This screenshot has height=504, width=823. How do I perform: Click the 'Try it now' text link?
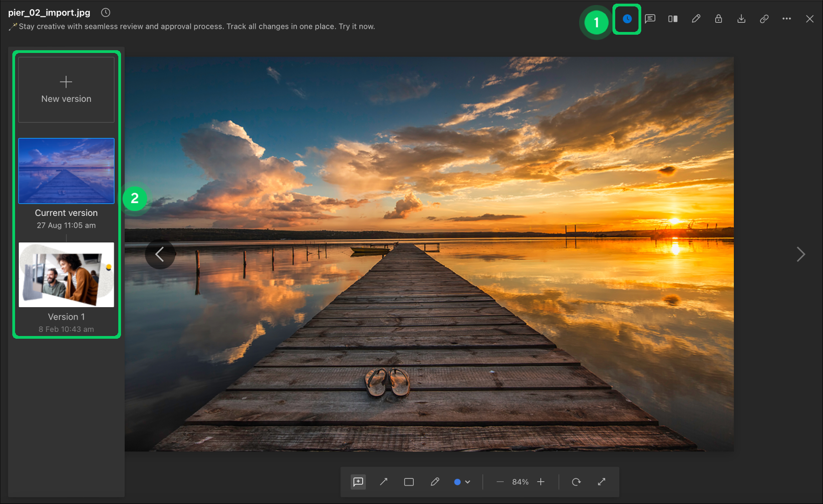click(356, 26)
